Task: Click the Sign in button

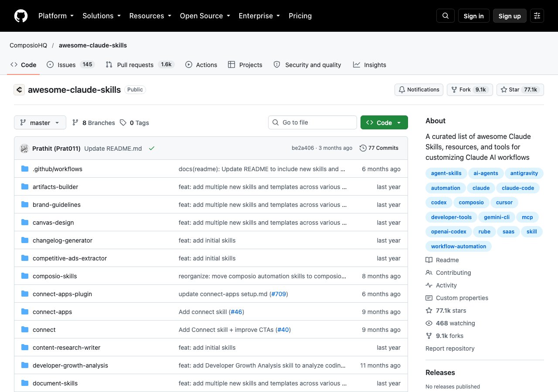Action: coord(473,16)
